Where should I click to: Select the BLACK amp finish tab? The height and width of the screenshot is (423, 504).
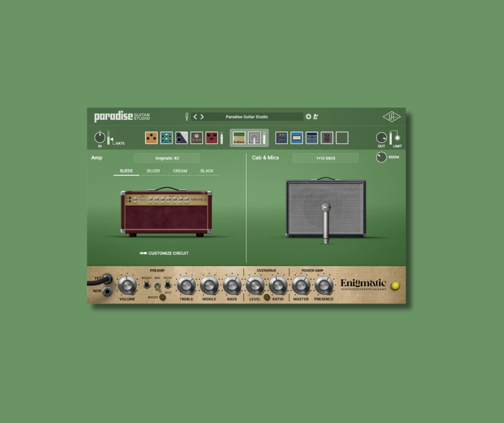[207, 171]
